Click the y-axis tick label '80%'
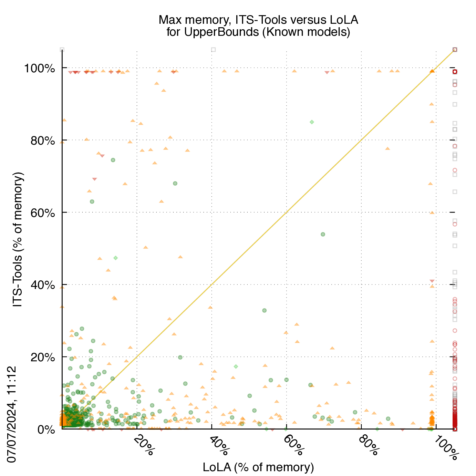 (x=43, y=141)
